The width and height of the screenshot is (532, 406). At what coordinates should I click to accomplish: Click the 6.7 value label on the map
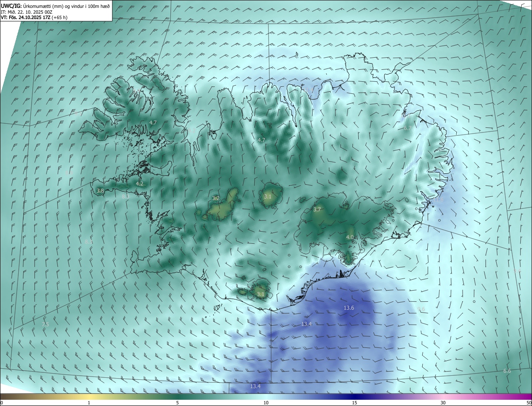coord(408,128)
